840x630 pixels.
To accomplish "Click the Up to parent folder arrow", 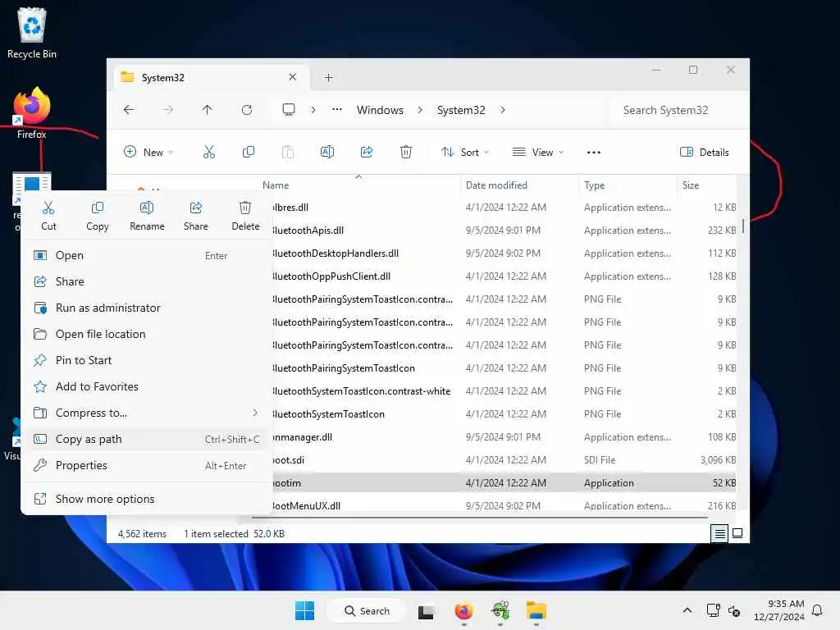I will click(208, 110).
